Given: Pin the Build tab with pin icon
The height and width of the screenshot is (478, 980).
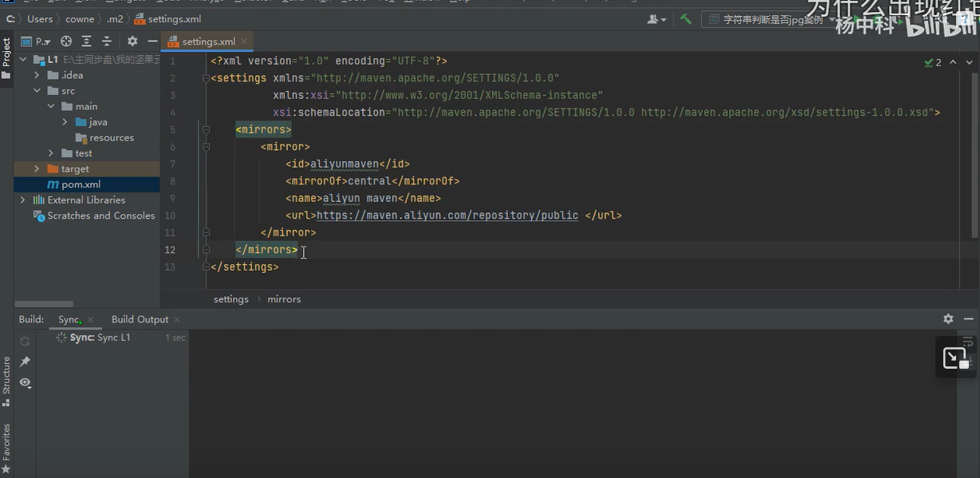Looking at the screenshot, I should 25,361.
